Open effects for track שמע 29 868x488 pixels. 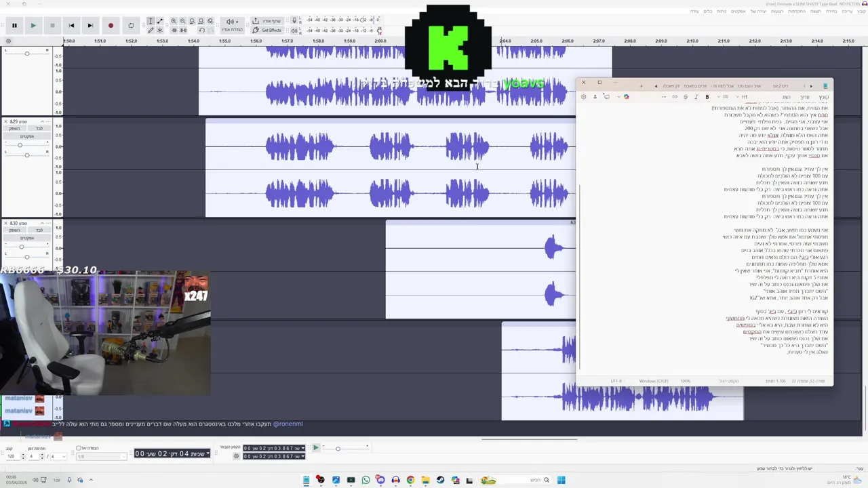[27, 136]
